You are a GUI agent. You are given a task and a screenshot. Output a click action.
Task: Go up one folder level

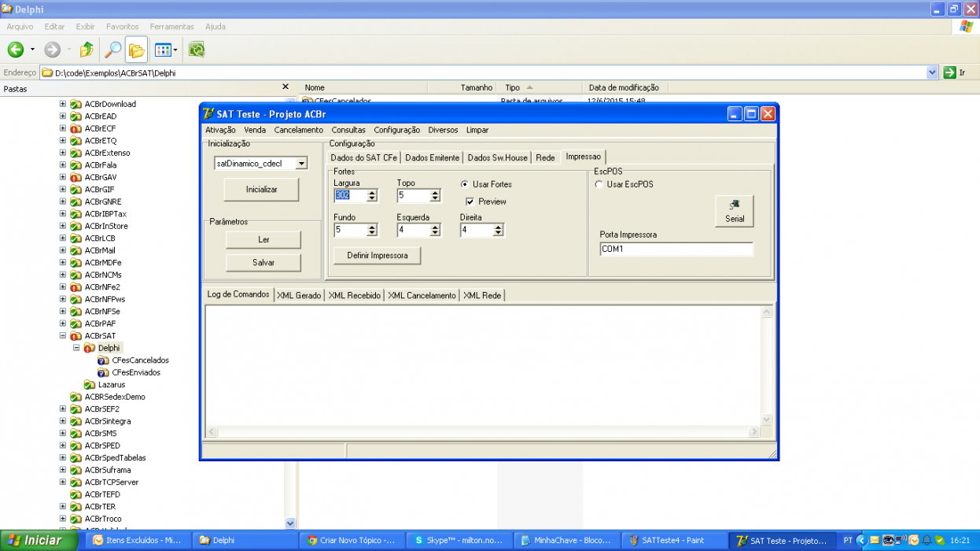87,50
